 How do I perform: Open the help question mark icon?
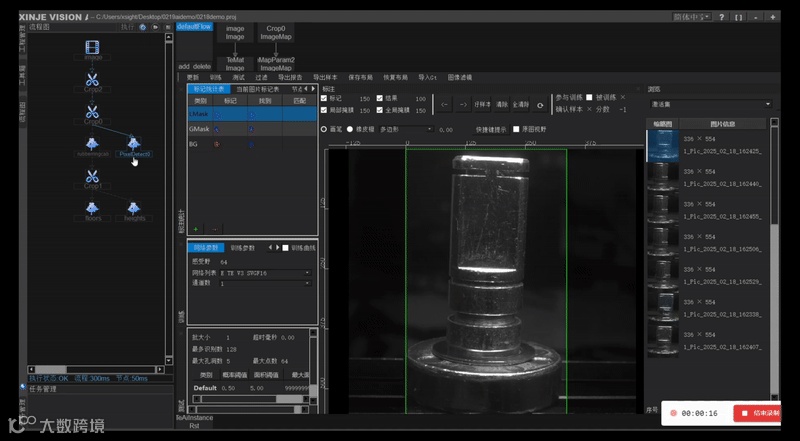721,17
